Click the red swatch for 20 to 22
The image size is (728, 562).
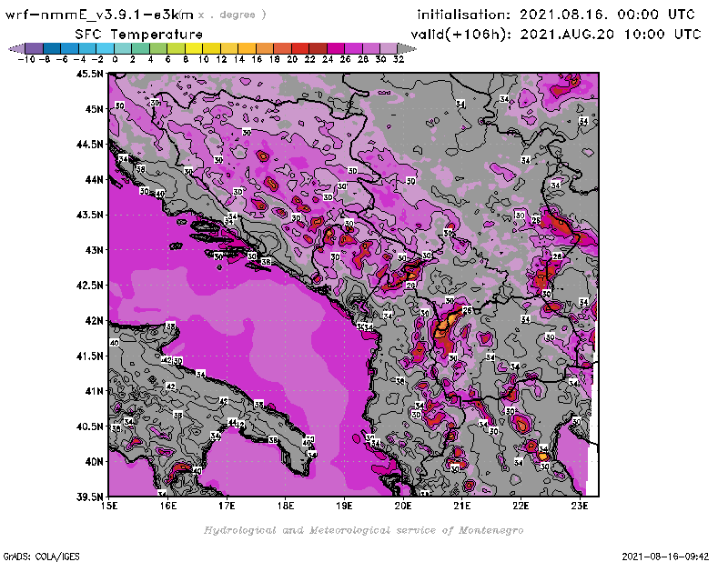pos(300,48)
